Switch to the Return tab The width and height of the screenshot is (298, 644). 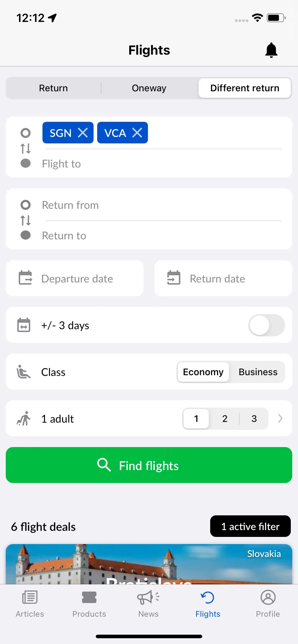[x=53, y=88]
